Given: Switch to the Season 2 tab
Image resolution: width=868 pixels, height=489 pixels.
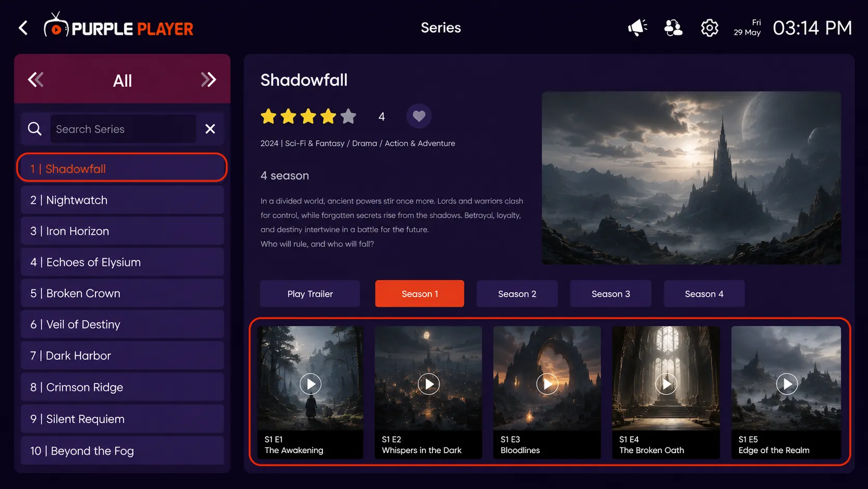Looking at the screenshot, I should tap(517, 294).
